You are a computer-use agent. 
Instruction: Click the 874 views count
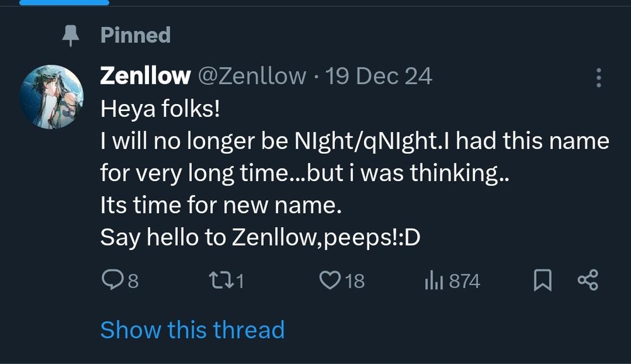pos(464,281)
